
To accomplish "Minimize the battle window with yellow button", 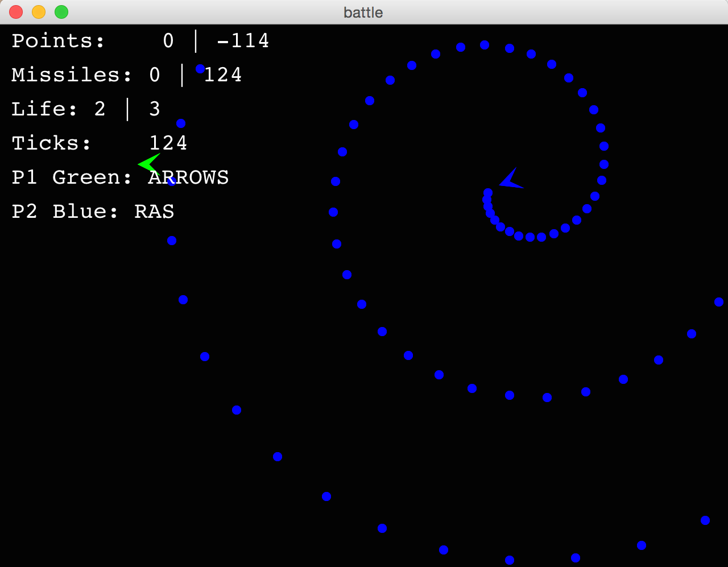I will [39, 12].
